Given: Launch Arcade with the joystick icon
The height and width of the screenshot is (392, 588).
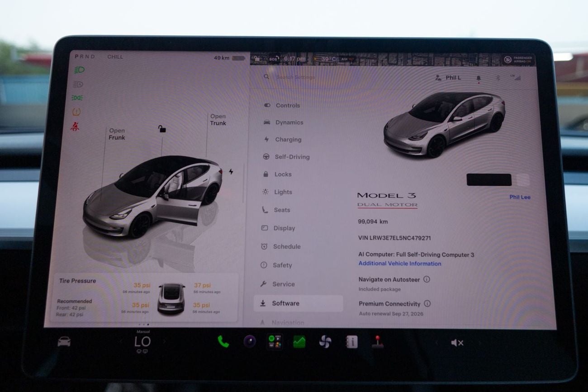Looking at the screenshot, I should tap(377, 342).
